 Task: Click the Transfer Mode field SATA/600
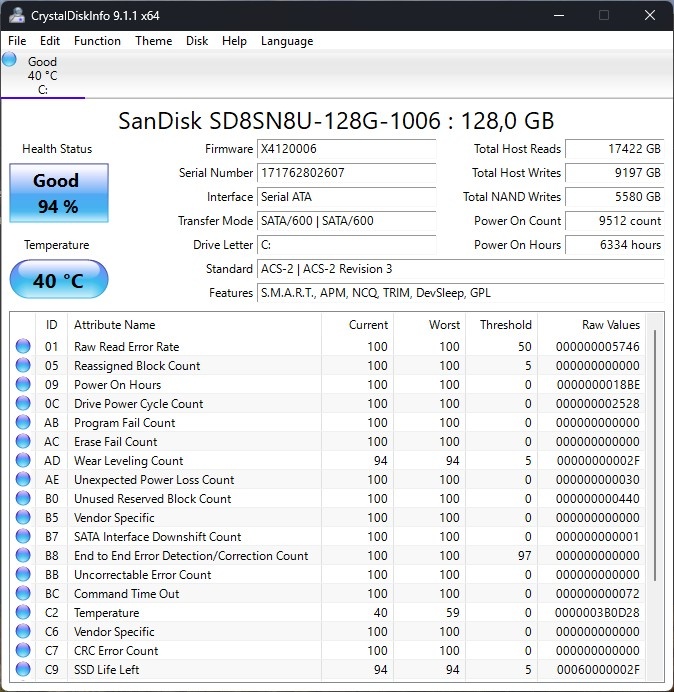346,221
